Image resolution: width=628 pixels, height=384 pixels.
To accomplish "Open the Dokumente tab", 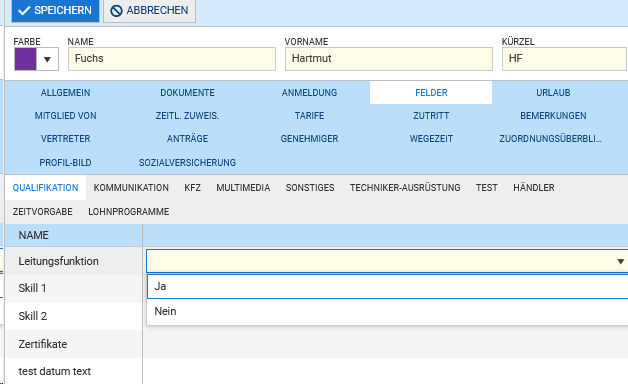I will [x=187, y=92].
